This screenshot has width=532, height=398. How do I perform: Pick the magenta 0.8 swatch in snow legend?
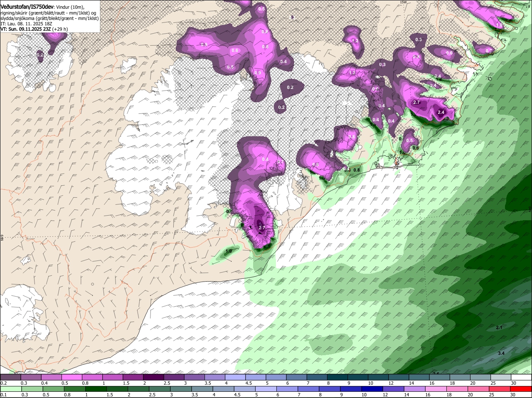click(92, 377)
